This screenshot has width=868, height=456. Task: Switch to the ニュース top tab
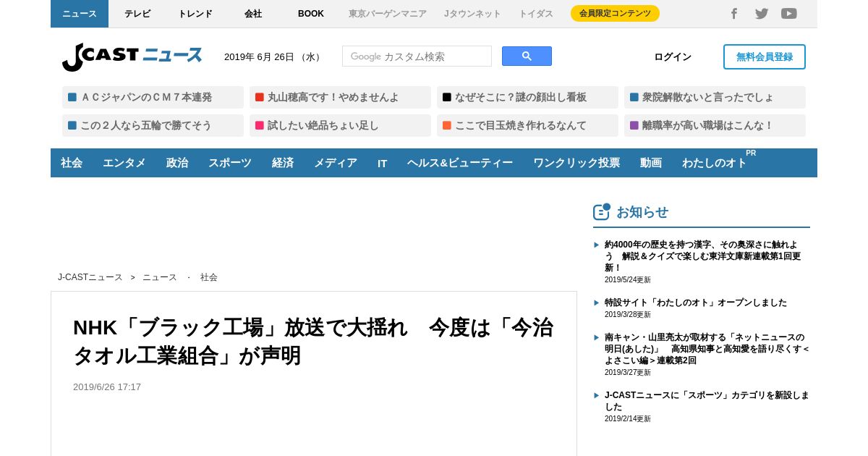point(80,14)
